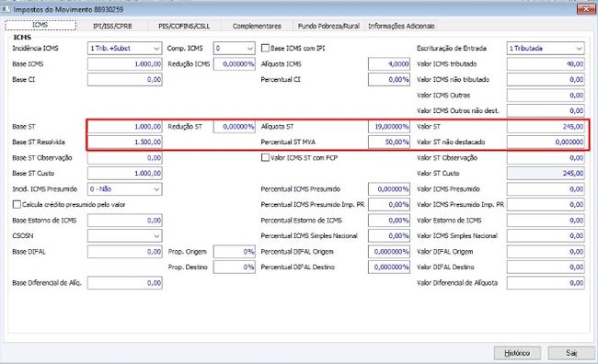Viewport: 598px width, 364px height.
Task: Check Calcula crédito presumido pelo valor
Action: point(17,204)
